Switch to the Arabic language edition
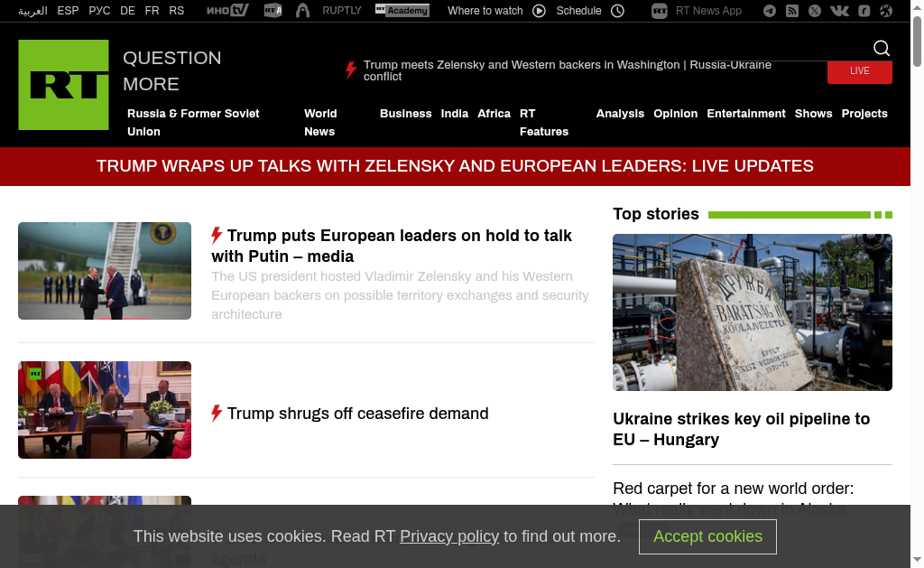924x568 pixels. coord(33,11)
